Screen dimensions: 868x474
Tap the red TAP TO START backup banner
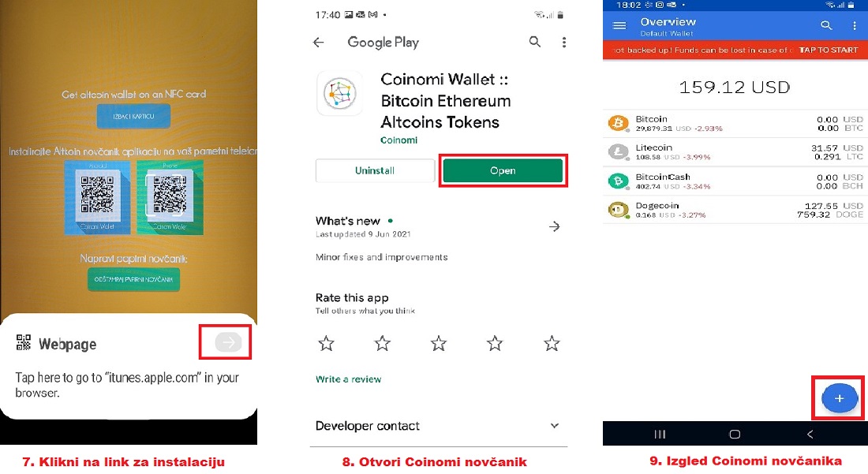[735, 50]
